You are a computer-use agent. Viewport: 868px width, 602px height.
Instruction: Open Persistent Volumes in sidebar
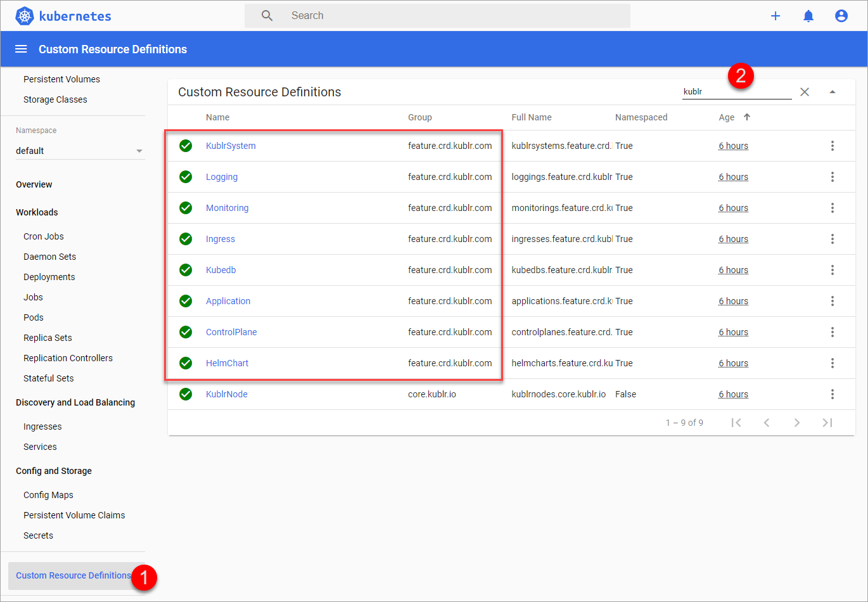(61, 79)
